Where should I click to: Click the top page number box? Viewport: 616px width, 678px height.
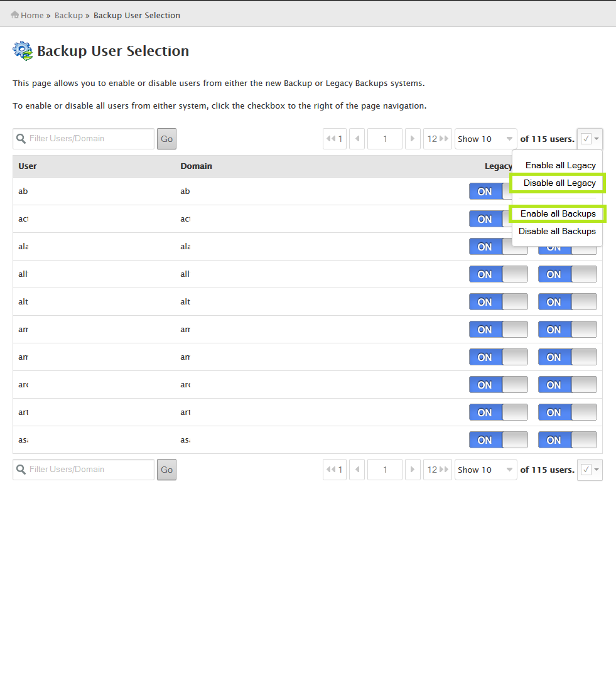point(385,139)
